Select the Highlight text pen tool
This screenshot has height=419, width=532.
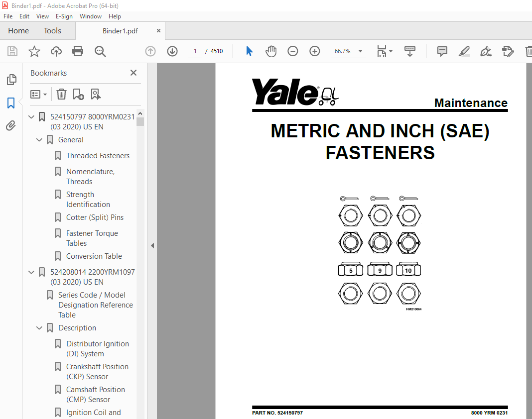(x=464, y=51)
